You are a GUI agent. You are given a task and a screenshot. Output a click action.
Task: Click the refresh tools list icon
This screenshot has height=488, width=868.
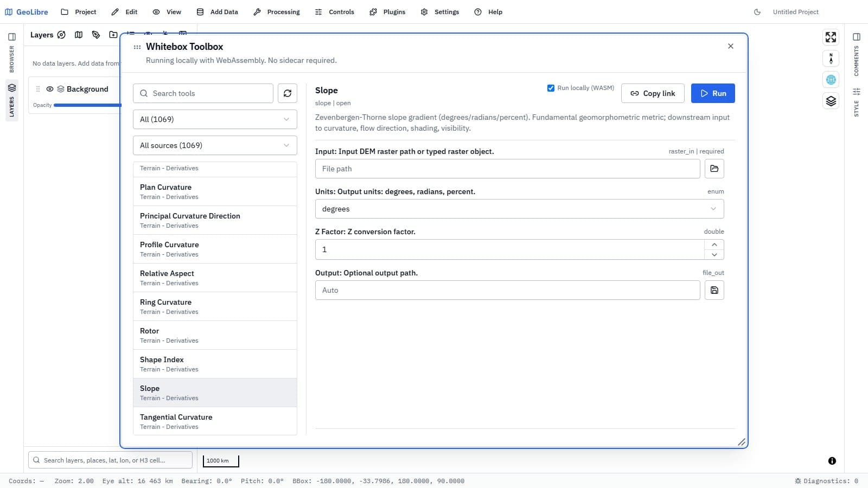point(288,93)
